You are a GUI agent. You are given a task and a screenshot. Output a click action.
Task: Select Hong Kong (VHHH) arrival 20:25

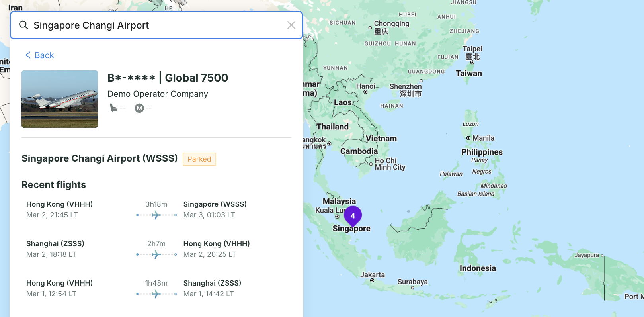point(217,249)
